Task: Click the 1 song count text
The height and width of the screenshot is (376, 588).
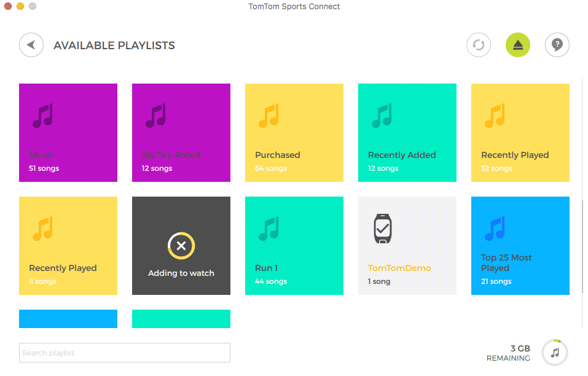Action: tap(379, 281)
